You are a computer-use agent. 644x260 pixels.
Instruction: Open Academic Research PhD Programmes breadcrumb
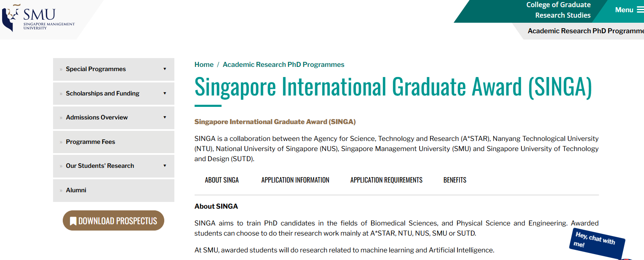coord(283,64)
